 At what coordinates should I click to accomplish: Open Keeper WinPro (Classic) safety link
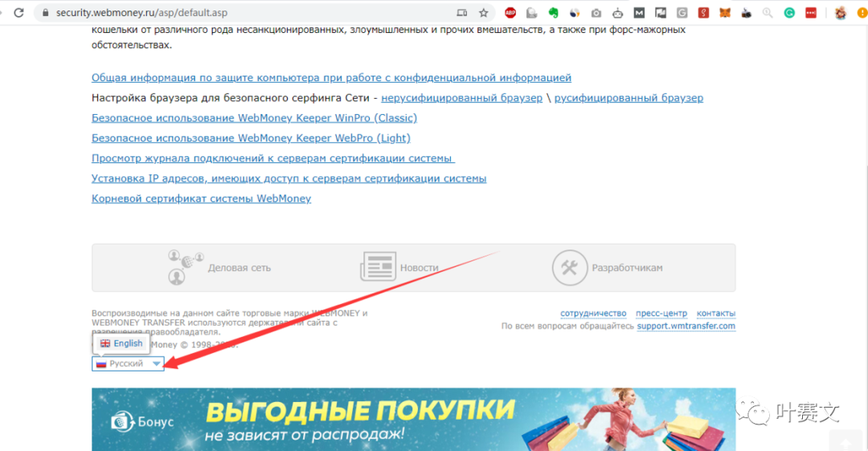(x=254, y=118)
